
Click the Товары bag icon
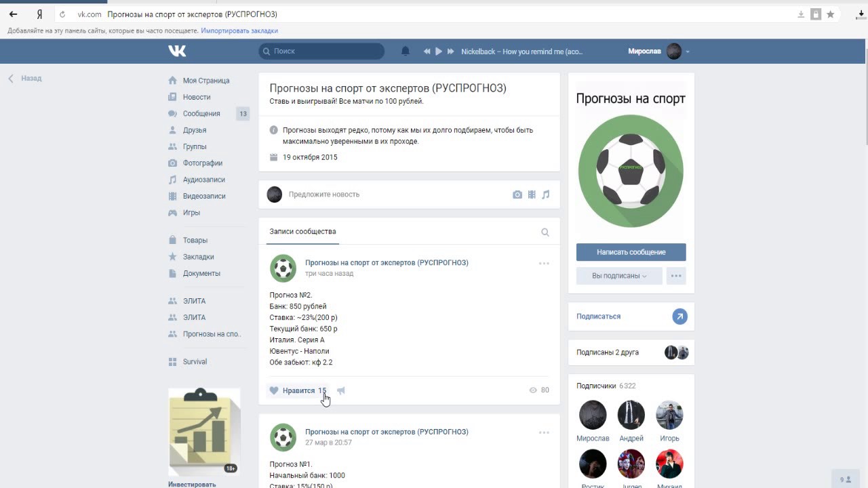point(172,240)
